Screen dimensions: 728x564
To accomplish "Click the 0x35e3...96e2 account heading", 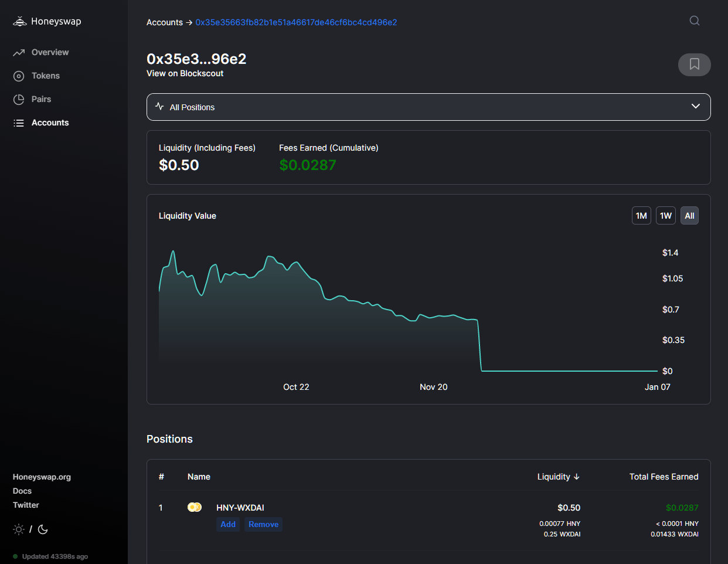I will click(x=196, y=59).
